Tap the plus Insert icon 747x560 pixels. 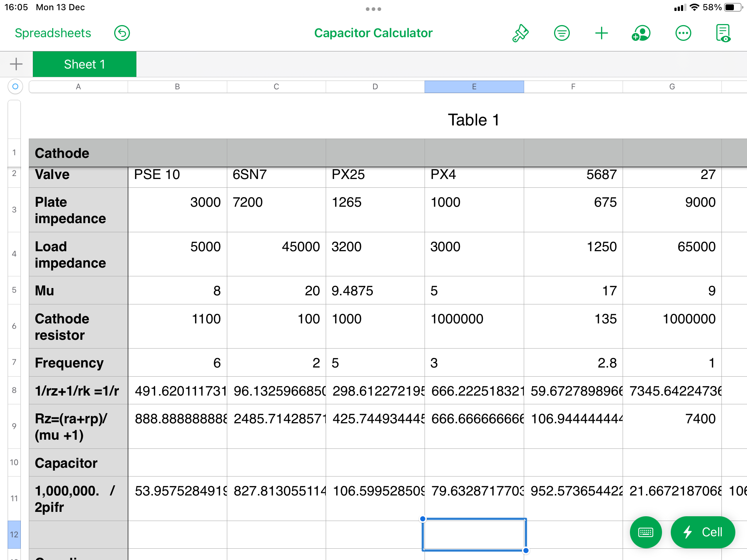tap(601, 33)
